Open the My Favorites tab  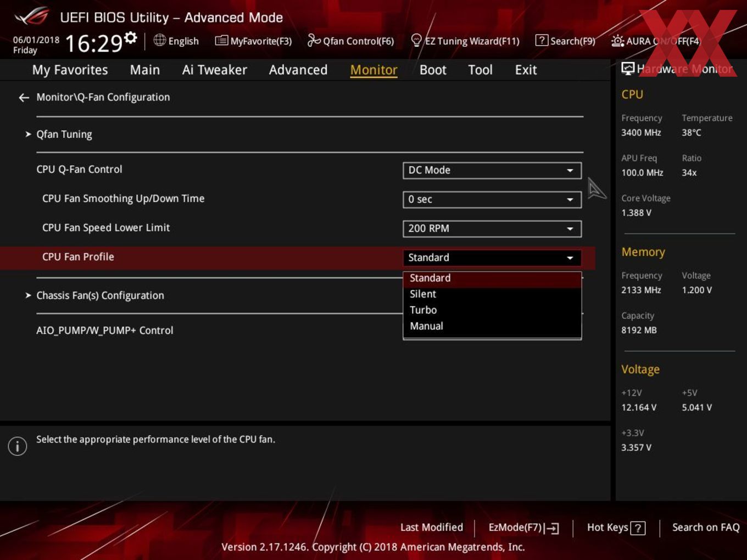pyautogui.click(x=70, y=70)
